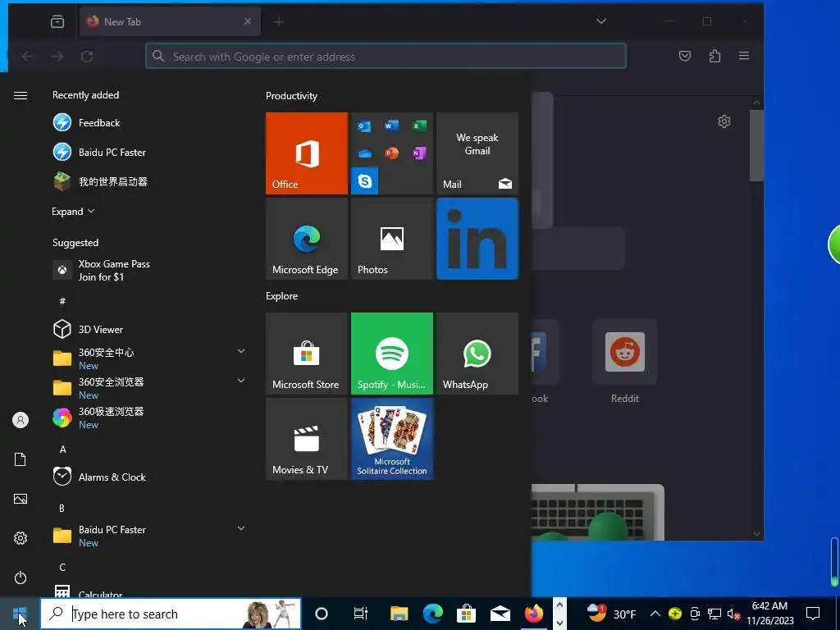Open Edge from the taskbar

tap(433, 614)
